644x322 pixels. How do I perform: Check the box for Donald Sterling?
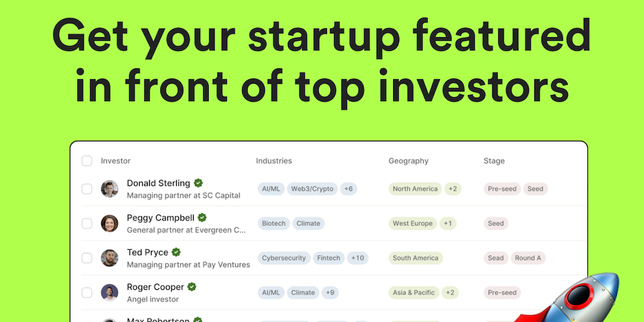(87, 189)
